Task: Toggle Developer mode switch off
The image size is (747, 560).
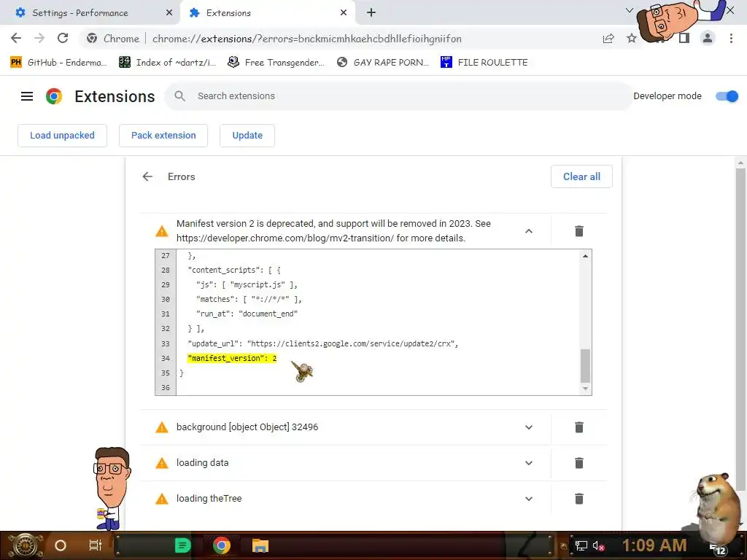Action: [x=727, y=96]
